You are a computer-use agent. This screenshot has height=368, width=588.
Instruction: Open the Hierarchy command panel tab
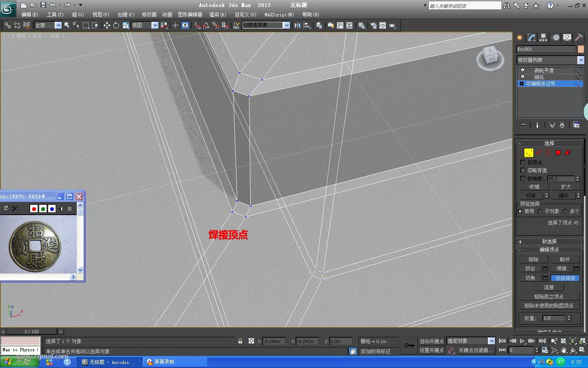pos(543,38)
